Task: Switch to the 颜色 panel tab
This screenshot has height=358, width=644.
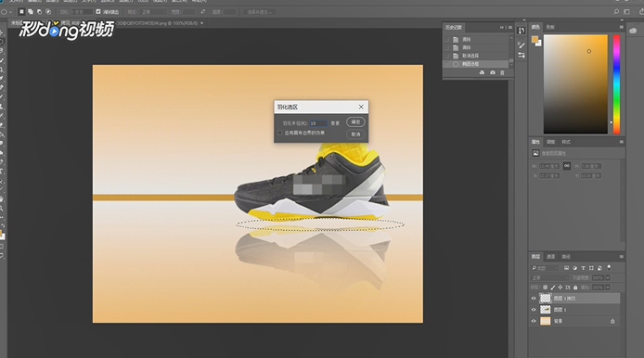Action: point(535,27)
